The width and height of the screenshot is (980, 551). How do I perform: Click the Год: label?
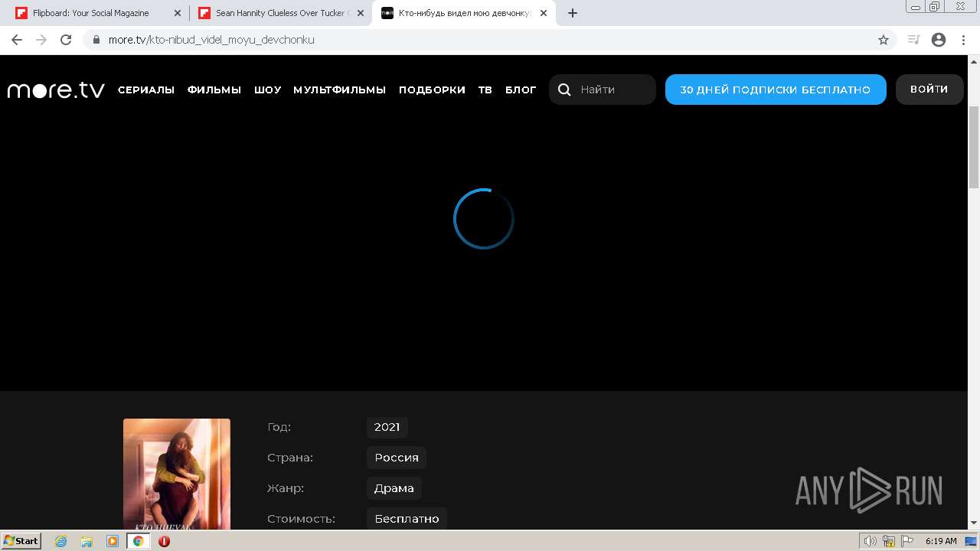coord(279,427)
